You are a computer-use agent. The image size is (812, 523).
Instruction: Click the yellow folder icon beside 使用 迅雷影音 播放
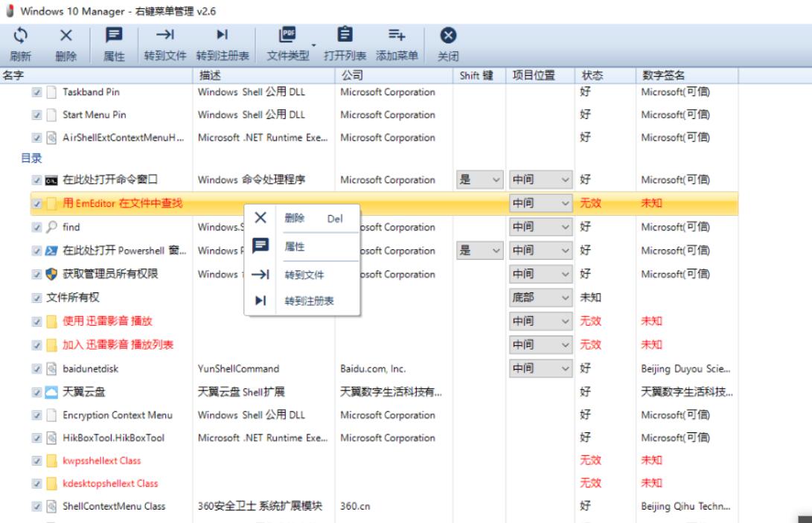(51, 321)
